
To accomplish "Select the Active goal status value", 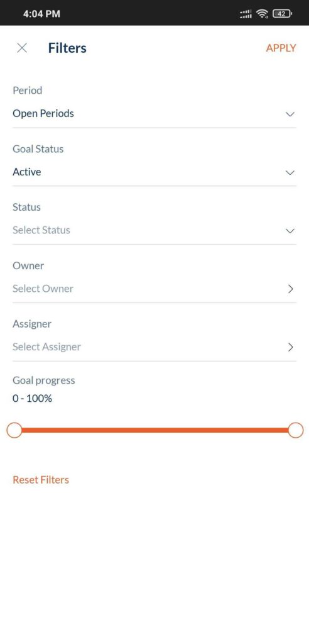I will coord(26,172).
